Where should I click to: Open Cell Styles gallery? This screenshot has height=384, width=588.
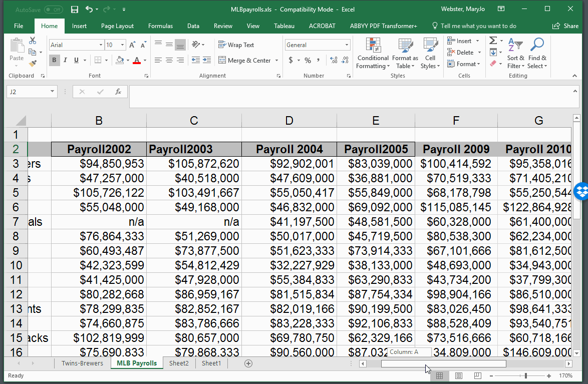(x=430, y=53)
